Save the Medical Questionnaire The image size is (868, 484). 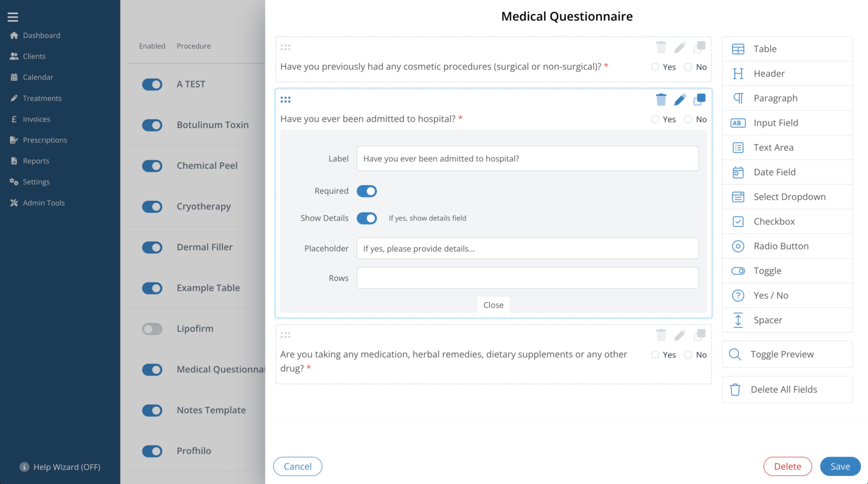840,466
